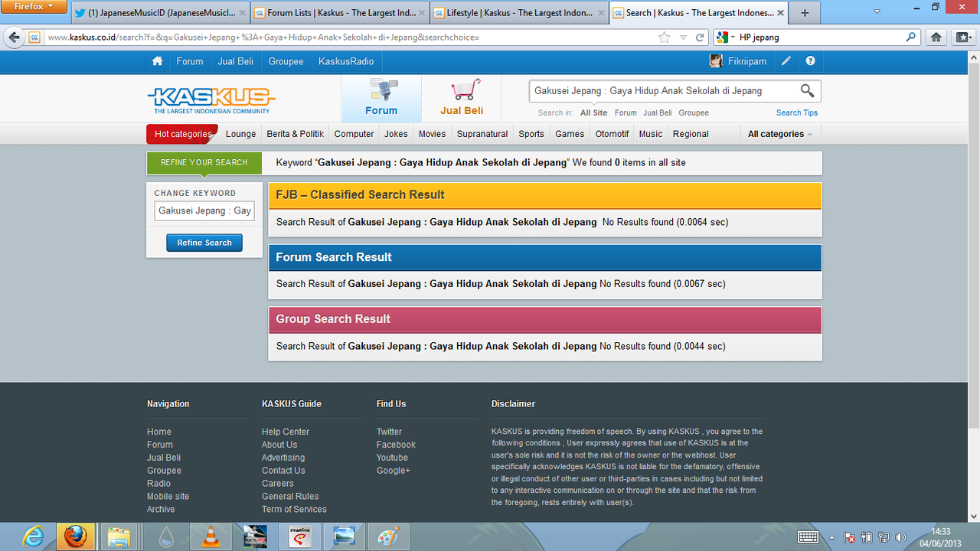Screen dimensions: 980x551
Task: Click the Kaskus logo
Action: pyautogui.click(x=211, y=99)
